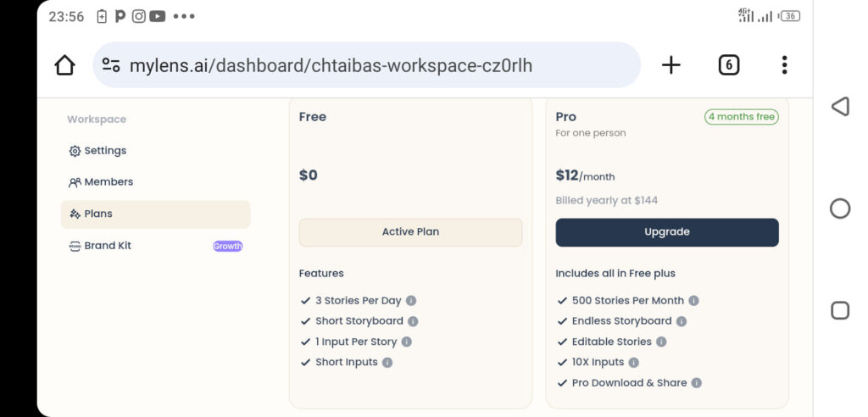Click the Upgrade button for Pro plan
Image resolution: width=868 pixels, height=417 pixels.
tap(667, 232)
